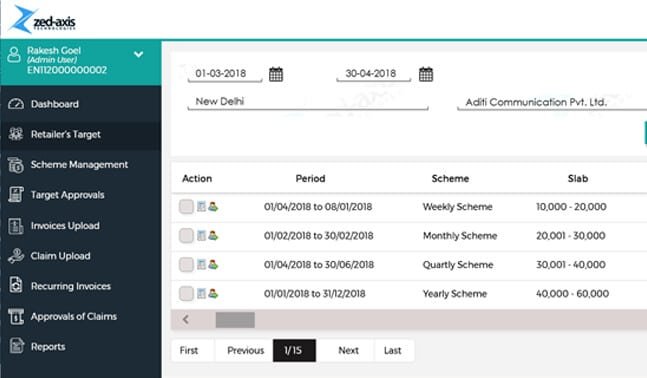
Task: Click the user icon in Quartly Scheme row
Action: 213,265
